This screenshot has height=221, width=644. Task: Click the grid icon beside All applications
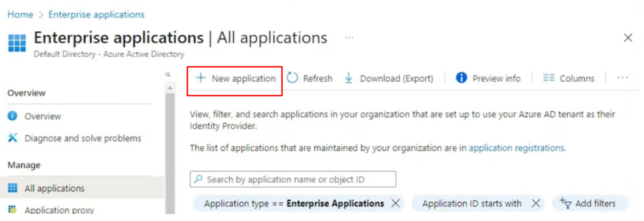coord(13,188)
